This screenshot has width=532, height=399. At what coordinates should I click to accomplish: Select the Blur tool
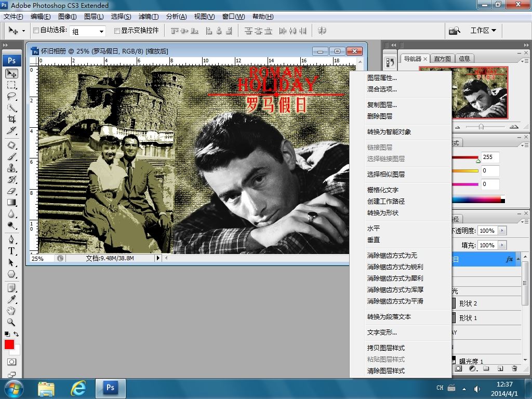point(11,214)
